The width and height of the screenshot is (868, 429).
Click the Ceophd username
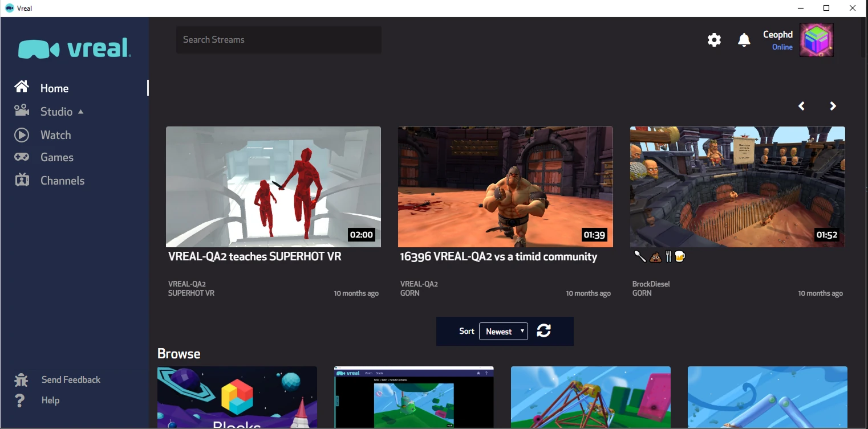(778, 35)
